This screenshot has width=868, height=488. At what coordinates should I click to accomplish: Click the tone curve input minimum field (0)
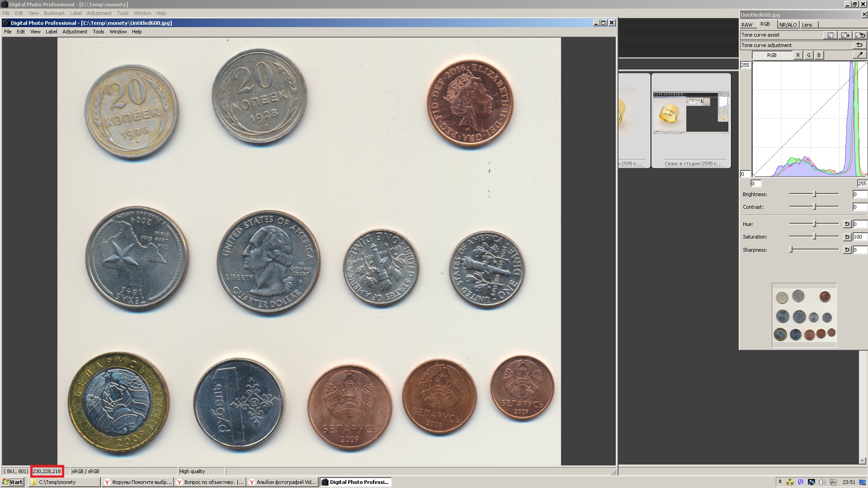[x=756, y=183]
